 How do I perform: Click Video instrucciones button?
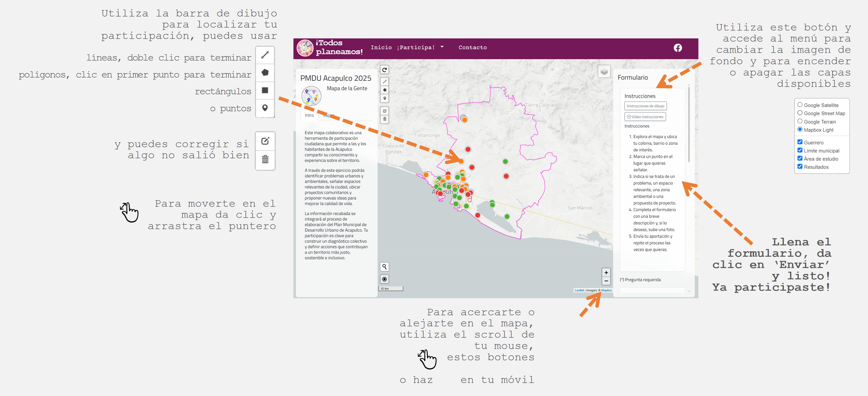coord(645,117)
